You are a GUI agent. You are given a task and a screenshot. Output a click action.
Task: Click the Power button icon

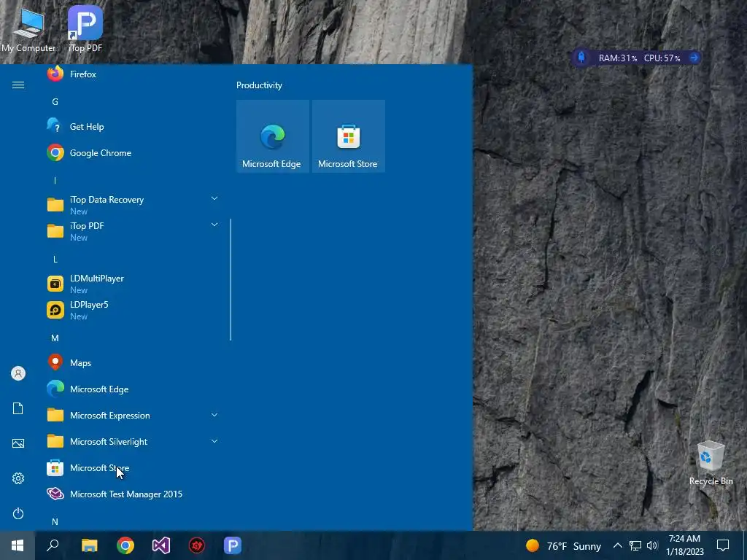point(18,513)
